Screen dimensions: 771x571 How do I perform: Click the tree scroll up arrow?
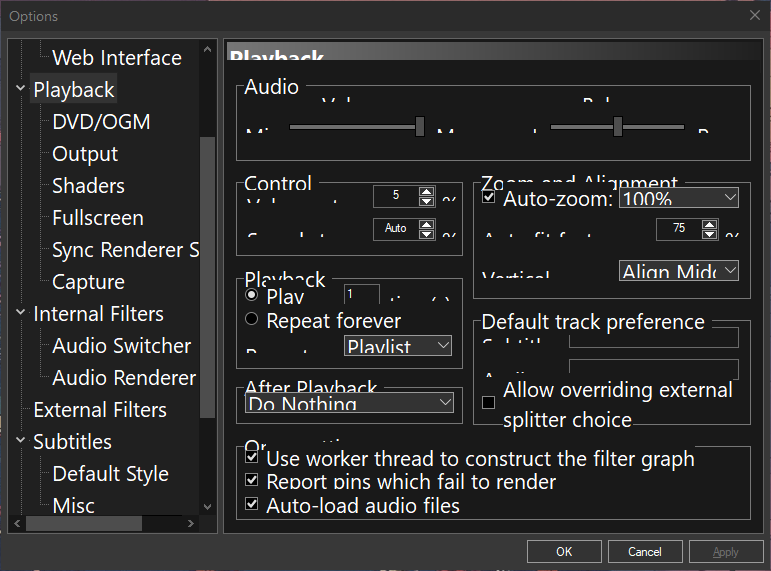click(208, 49)
